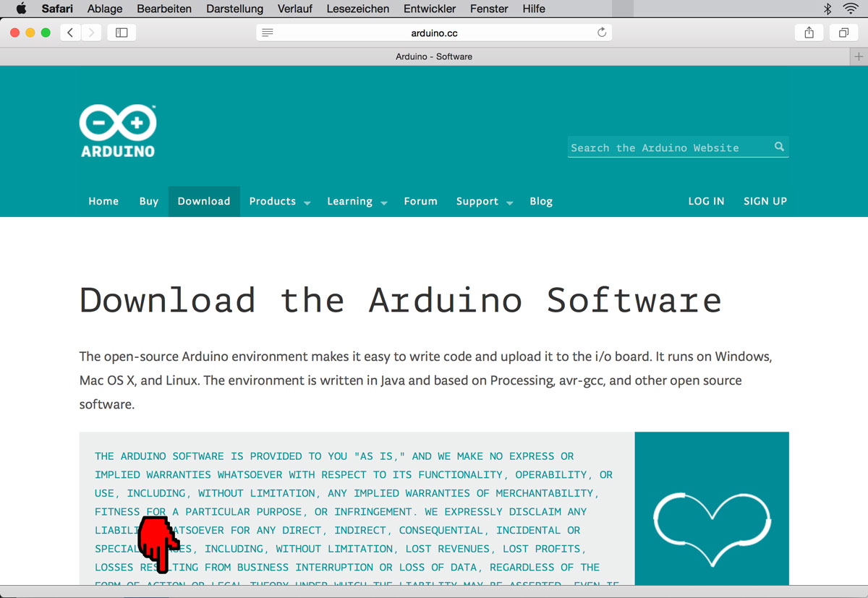Toggle the Safari sidebar button
This screenshot has width=868, height=598.
[x=122, y=33]
